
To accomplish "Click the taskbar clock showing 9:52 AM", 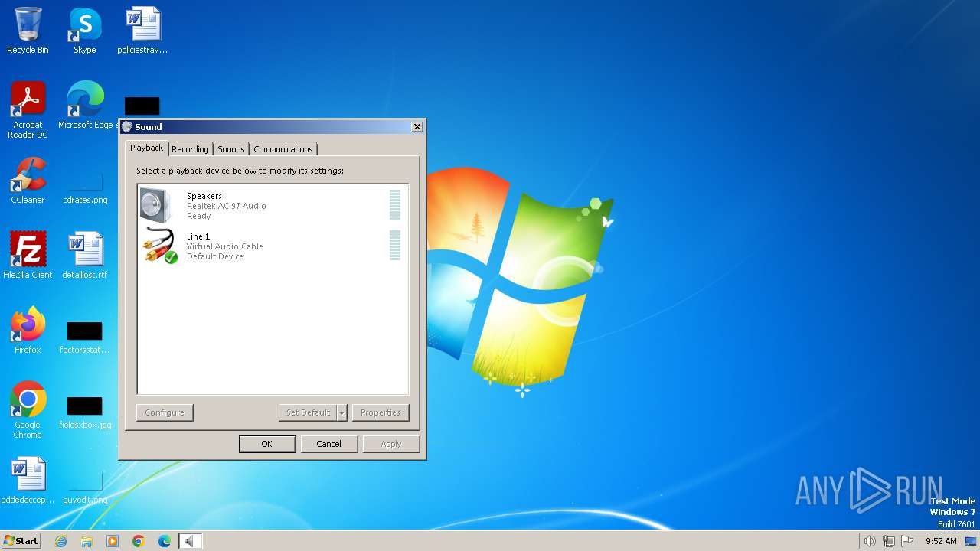I will [x=941, y=541].
